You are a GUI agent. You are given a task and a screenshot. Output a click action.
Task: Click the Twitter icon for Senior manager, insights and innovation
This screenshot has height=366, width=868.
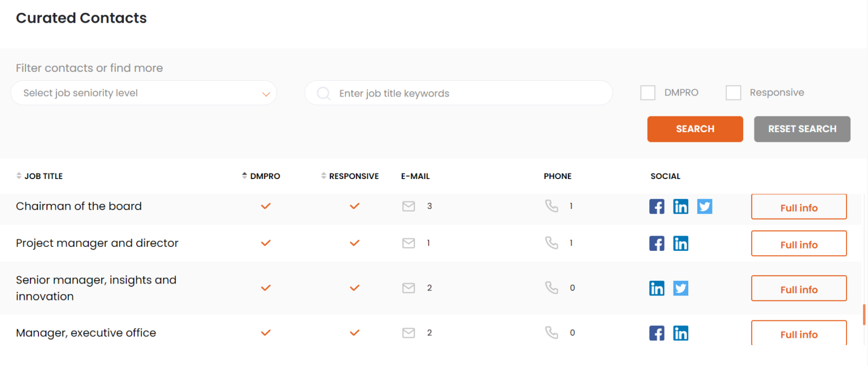tap(680, 288)
